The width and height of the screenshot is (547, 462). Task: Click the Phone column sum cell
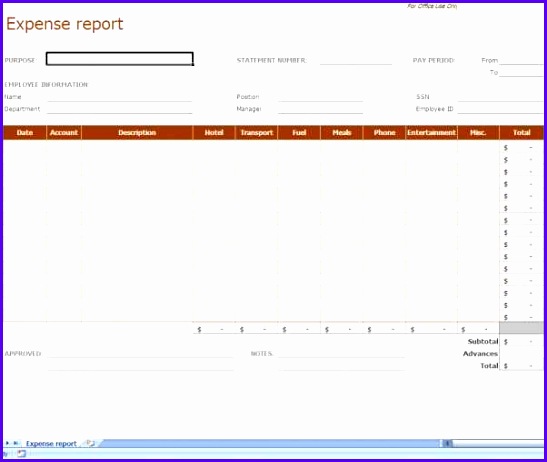coord(384,329)
